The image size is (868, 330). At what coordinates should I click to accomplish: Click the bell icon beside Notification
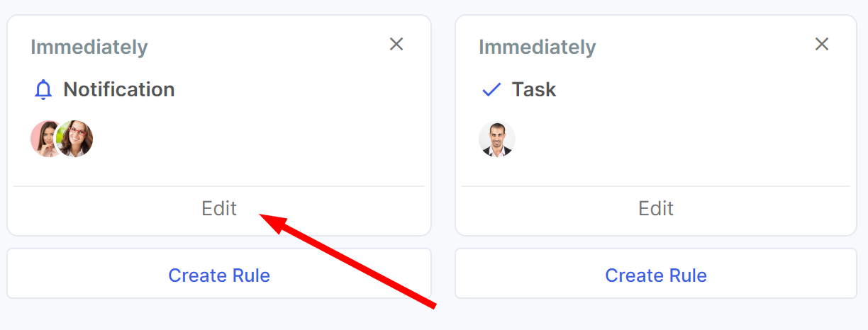pyautogui.click(x=43, y=90)
